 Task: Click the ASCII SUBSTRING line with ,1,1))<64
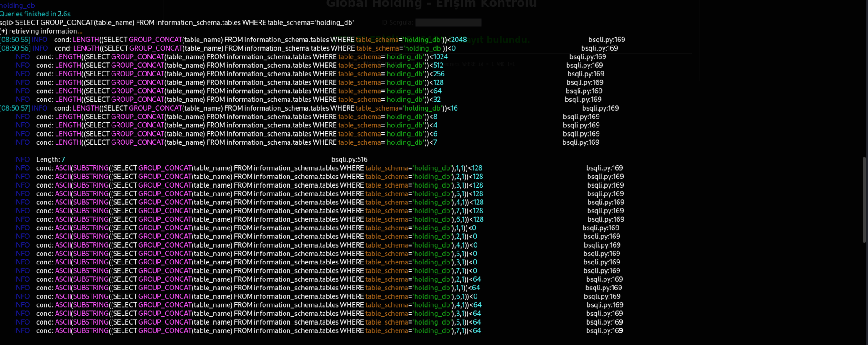pos(258,288)
